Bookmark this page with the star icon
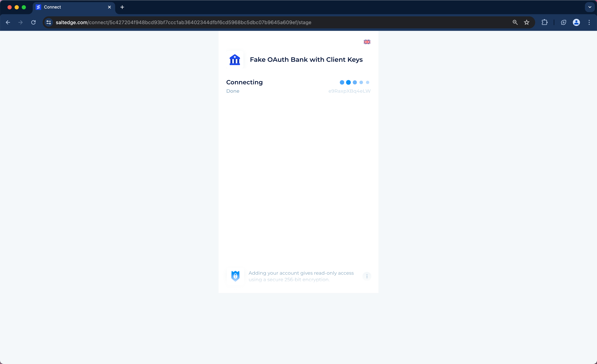597x364 pixels. pos(526,22)
